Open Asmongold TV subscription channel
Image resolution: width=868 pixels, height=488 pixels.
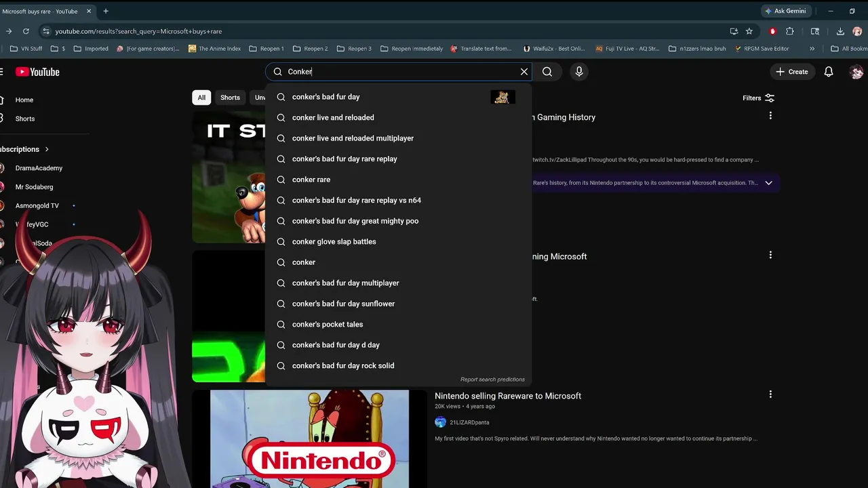tap(37, 205)
